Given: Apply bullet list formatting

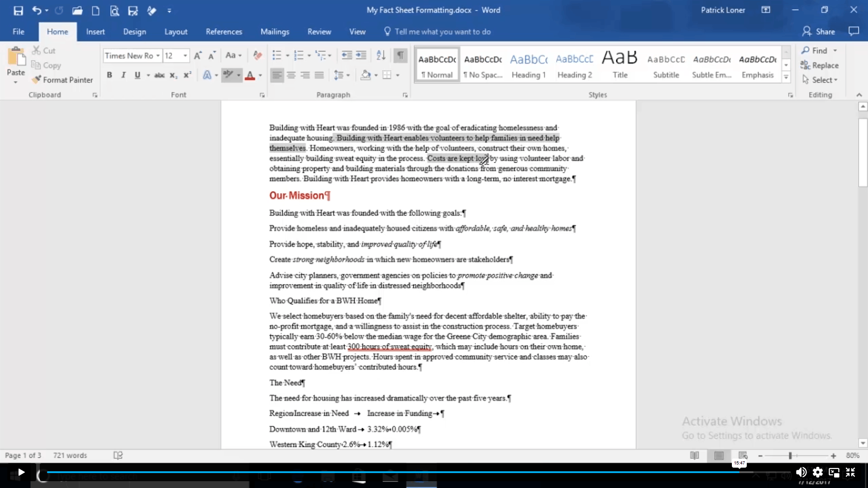Looking at the screenshot, I should 277,56.
